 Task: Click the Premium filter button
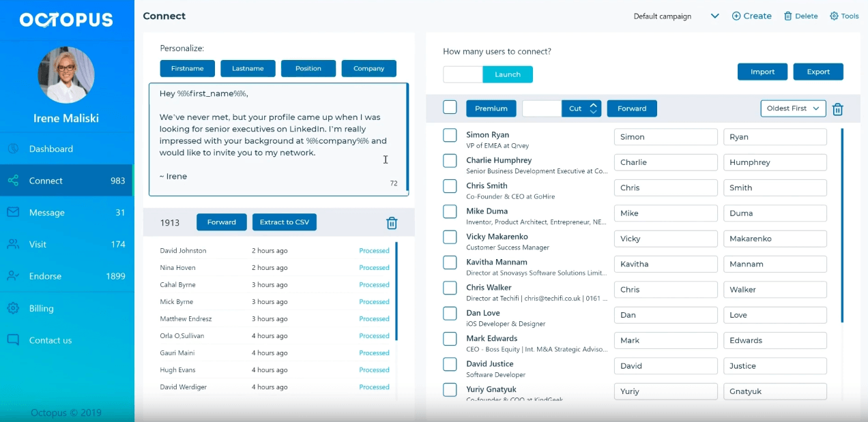click(491, 108)
